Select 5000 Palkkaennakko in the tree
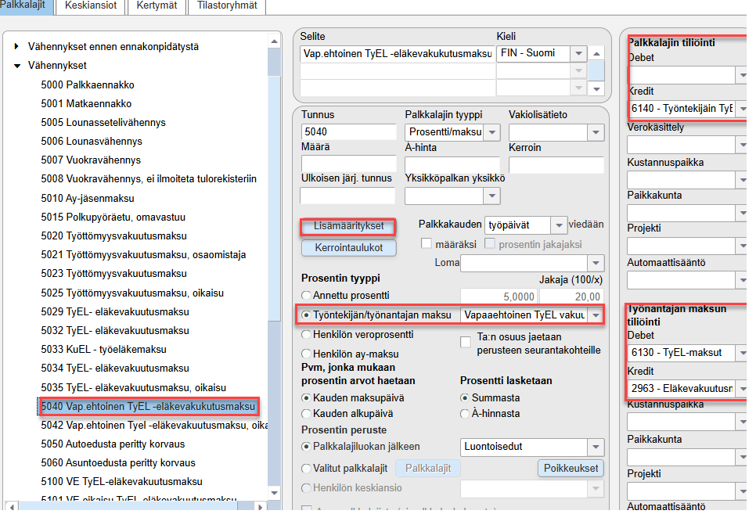The width and height of the screenshot is (756, 532). point(88,84)
